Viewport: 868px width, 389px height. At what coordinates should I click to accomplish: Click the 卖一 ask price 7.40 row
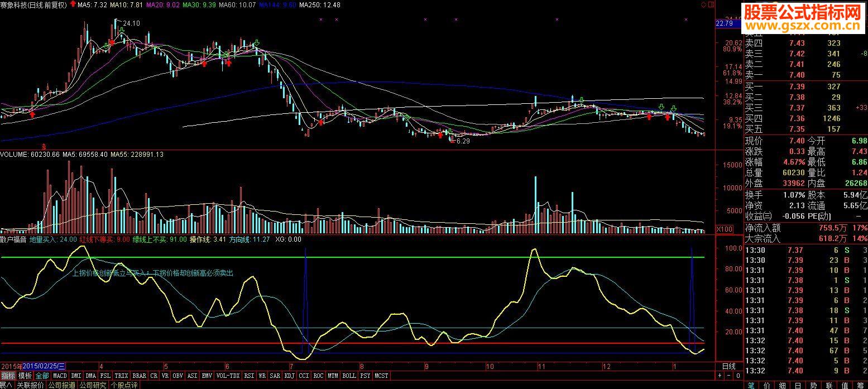pos(806,75)
